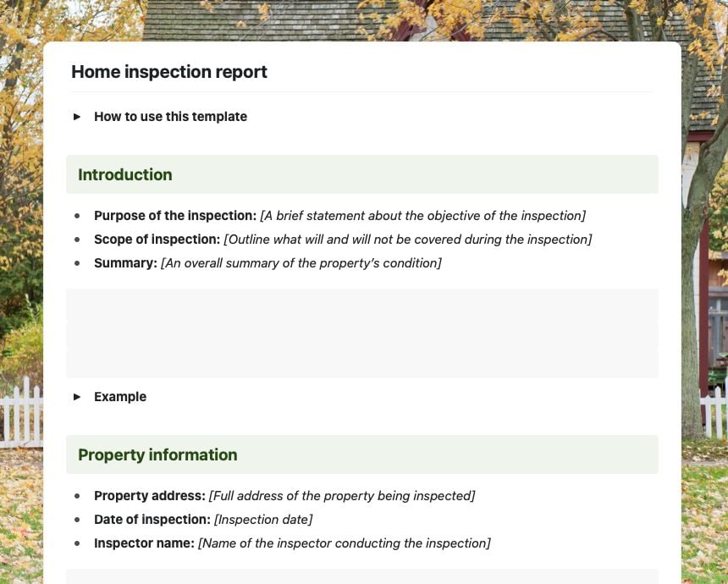Click the triangle beside "How to use this template"

coord(77,117)
